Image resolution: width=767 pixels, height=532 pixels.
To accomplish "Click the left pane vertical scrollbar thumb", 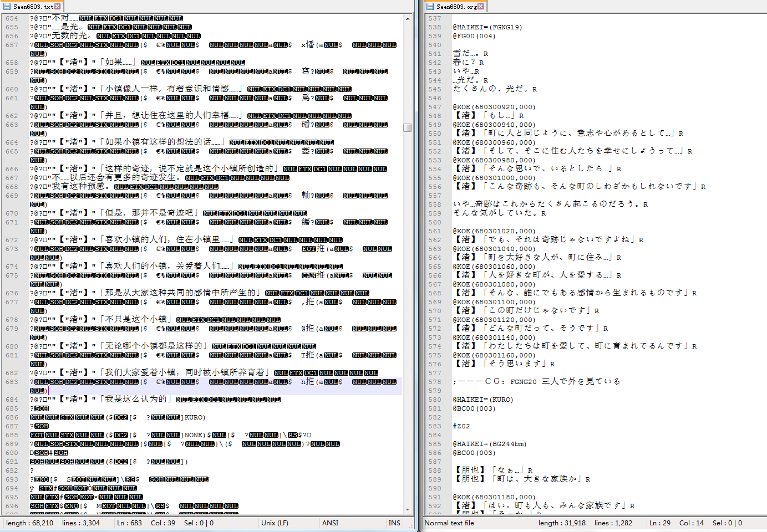I will (408, 127).
